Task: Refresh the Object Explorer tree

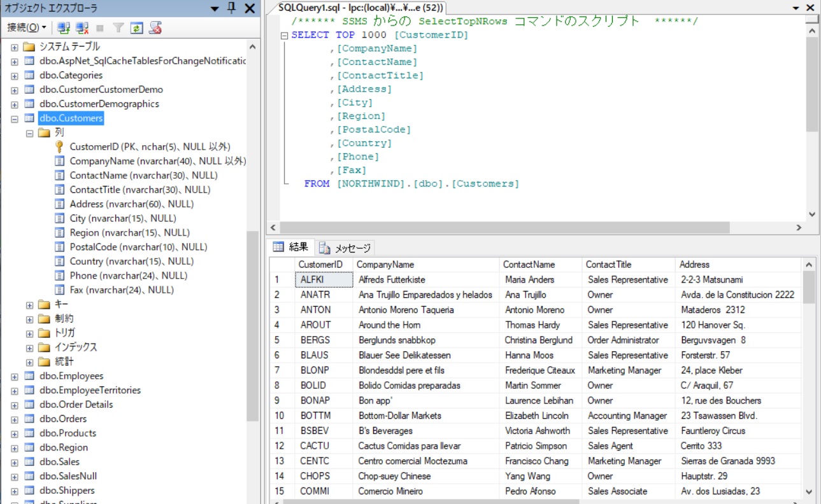Action: coord(136,27)
